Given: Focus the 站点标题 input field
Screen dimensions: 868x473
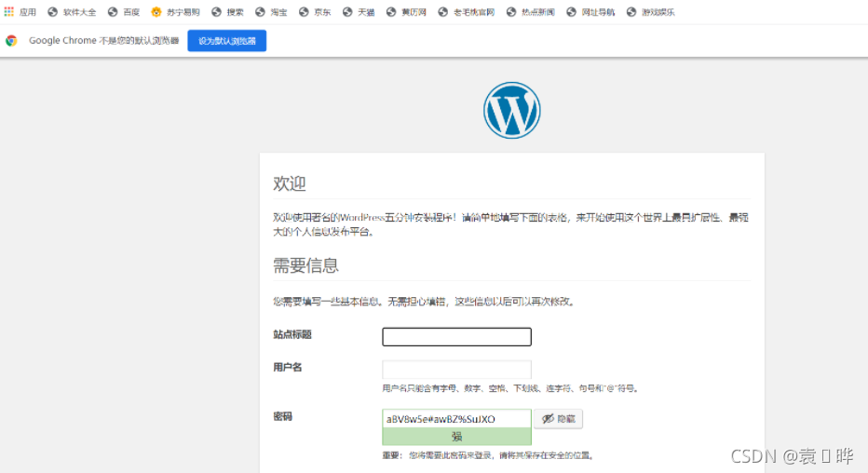Looking at the screenshot, I should 456,336.
